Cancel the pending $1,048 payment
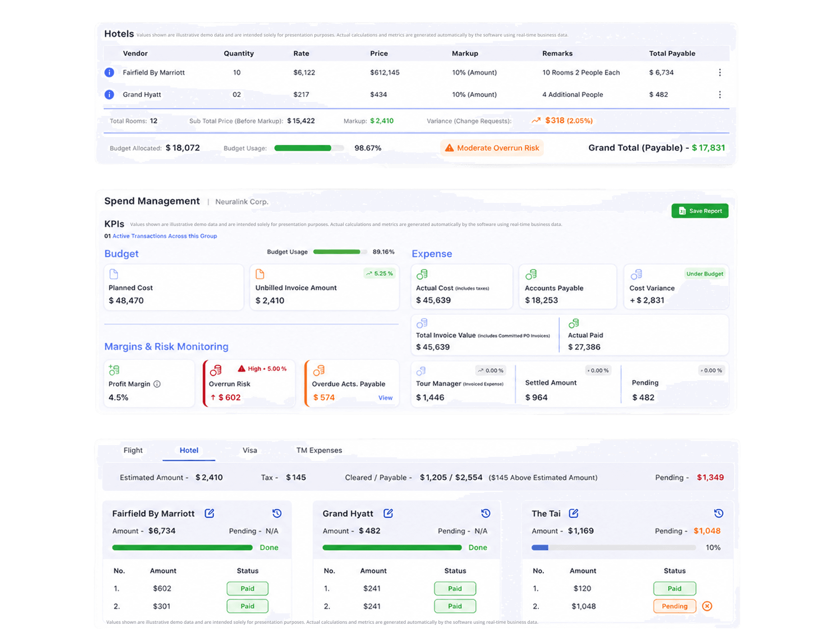Image resolution: width=822 pixels, height=644 pixels. coord(707,606)
